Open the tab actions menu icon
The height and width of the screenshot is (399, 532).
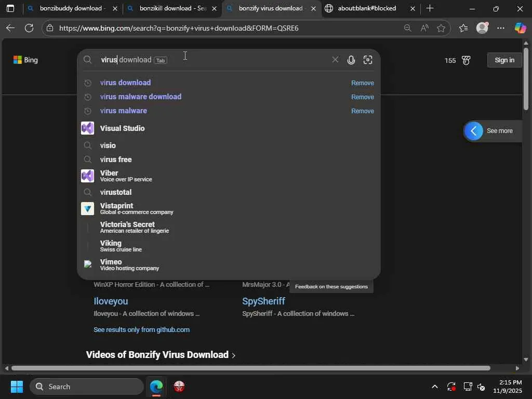click(x=10, y=8)
